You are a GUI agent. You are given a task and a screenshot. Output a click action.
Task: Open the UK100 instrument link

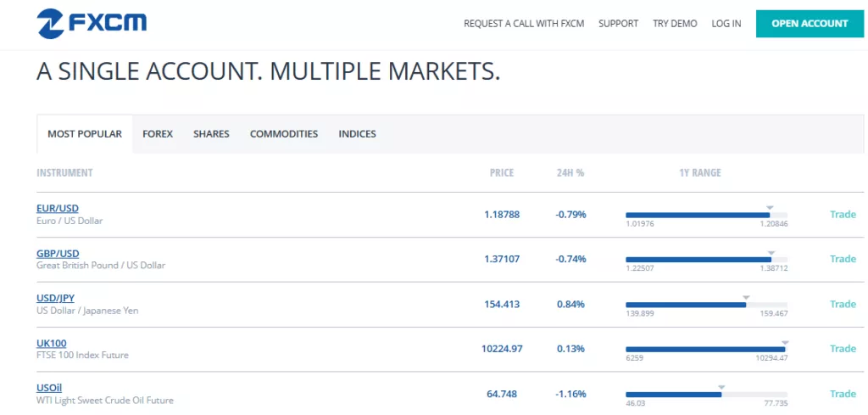(x=52, y=343)
